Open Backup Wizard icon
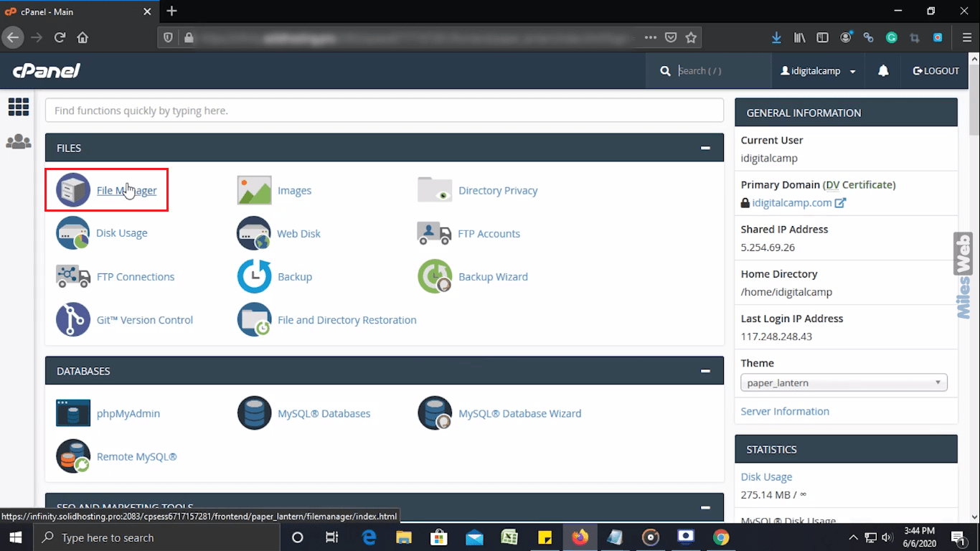This screenshot has width=980, height=551. (435, 276)
